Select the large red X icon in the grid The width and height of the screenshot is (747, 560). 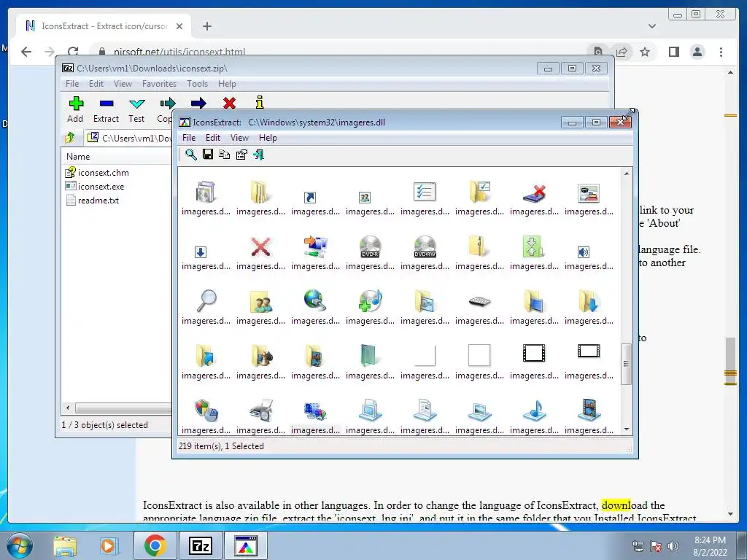(260, 246)
